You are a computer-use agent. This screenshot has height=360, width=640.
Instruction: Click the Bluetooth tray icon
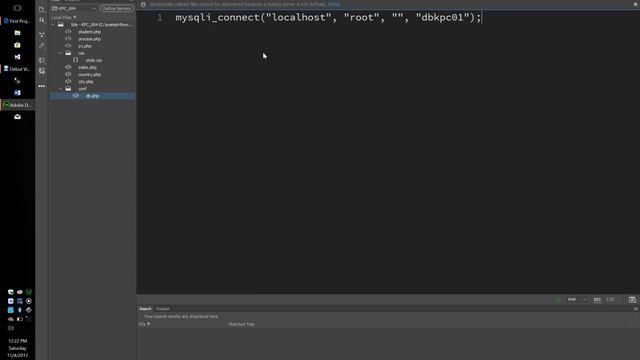20,310
